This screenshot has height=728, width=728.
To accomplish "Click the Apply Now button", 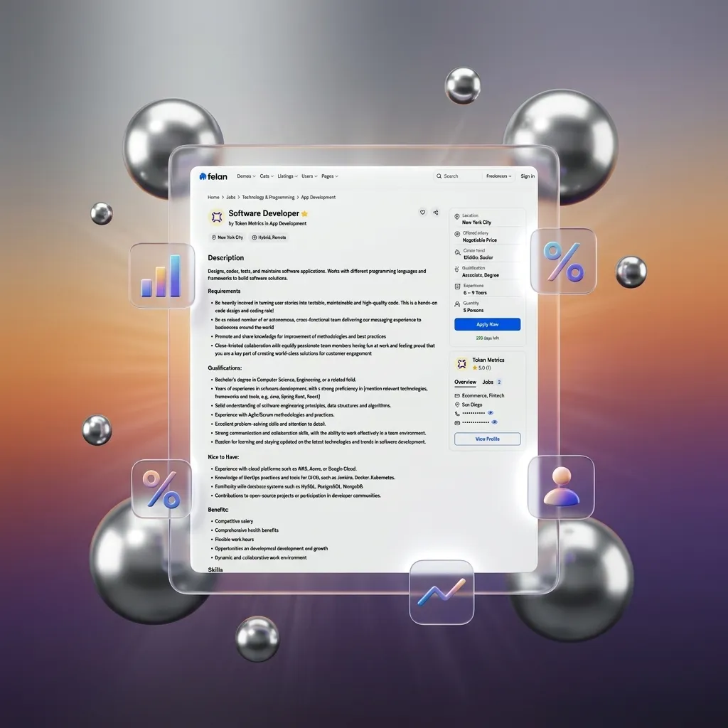I will (x=487, y=324).
